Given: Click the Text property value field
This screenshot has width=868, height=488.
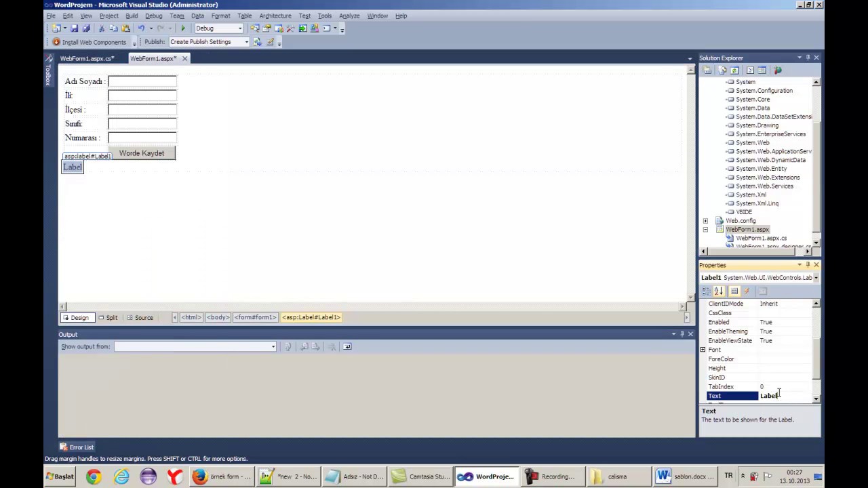Looking at the screenshot, I should point(785,396).
